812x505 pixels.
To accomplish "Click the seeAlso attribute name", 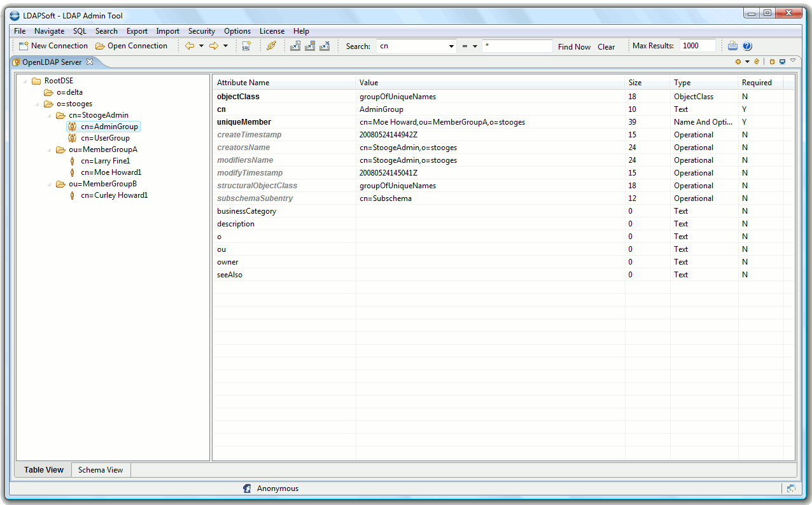I will (230, 275).
